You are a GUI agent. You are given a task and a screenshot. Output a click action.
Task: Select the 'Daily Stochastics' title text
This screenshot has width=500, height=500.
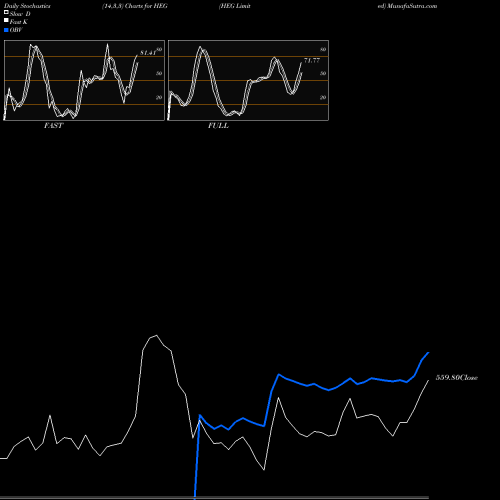coord(27,6)
